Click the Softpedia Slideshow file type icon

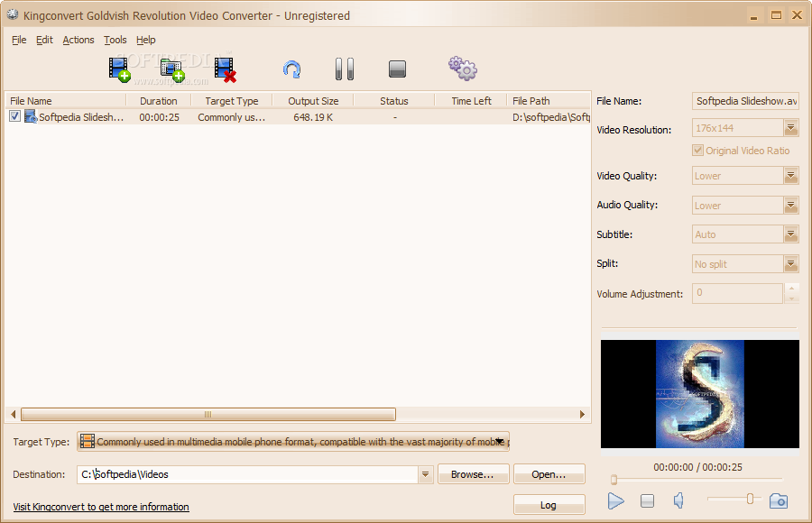point(31,116)
